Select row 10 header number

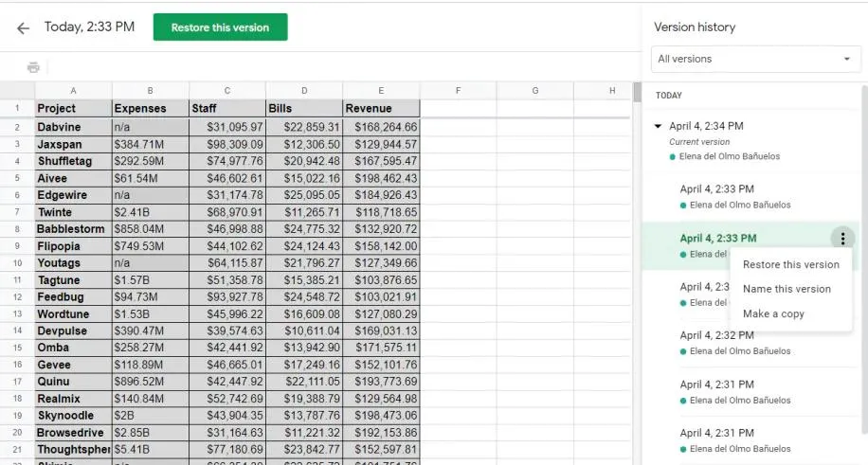tap(17, 263)
